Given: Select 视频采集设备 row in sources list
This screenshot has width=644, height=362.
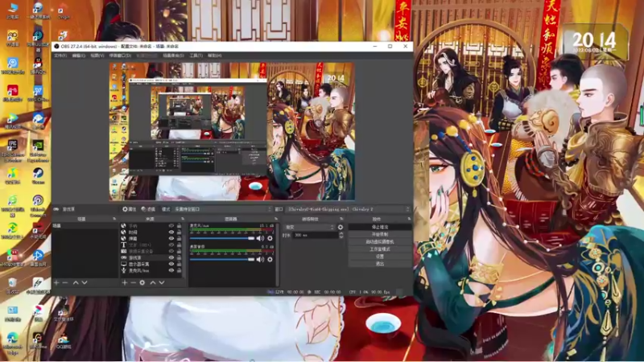Looking at the screenshot, I should 151,251.
